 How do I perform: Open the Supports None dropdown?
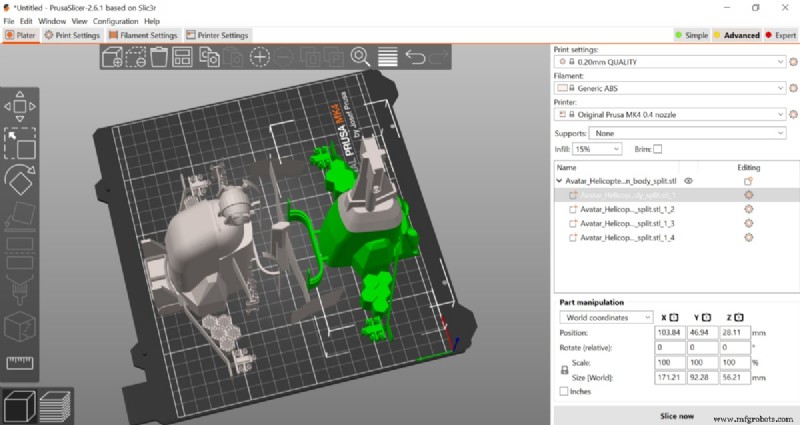687,133
